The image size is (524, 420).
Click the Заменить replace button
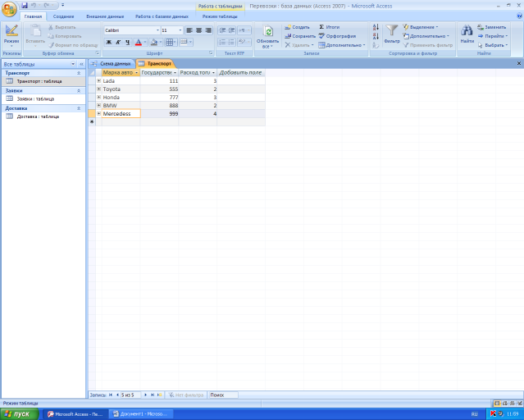coord(491,27)
